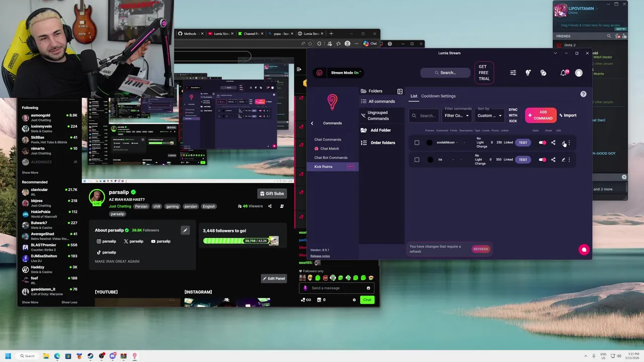Select Kick Points in sidebar
This screenshot has width=644, height=362.
pyautogui.click(x=333, y=166)
